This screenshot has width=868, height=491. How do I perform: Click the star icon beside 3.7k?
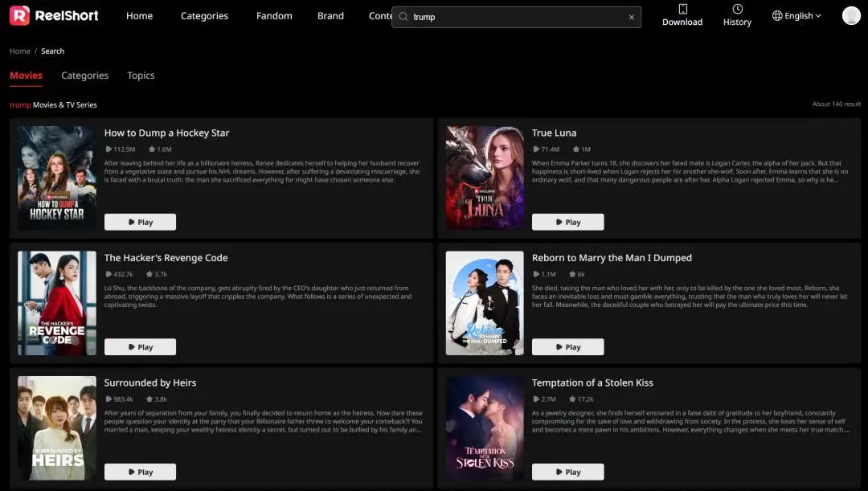pos(149,275)
